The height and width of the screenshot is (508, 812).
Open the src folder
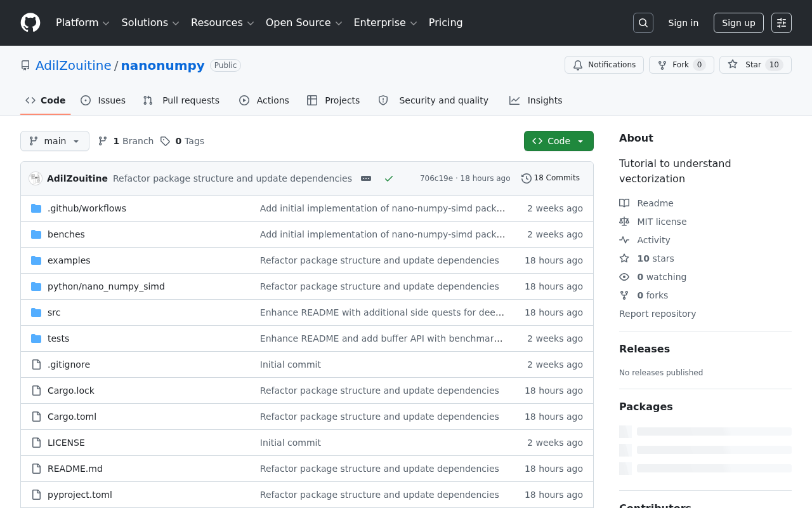pyautogui.click(x=54, y=312)
